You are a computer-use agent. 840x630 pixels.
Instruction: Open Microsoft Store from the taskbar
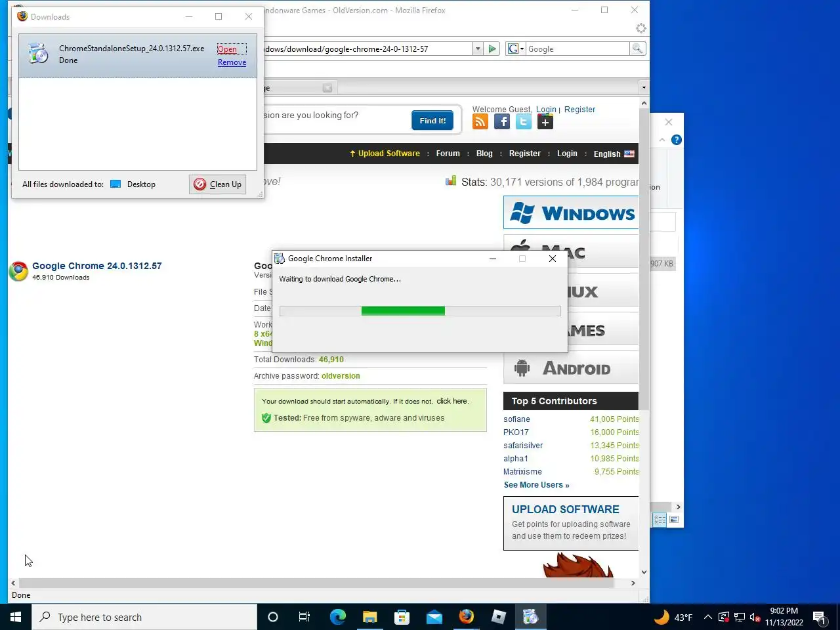[x=402, y=617]
